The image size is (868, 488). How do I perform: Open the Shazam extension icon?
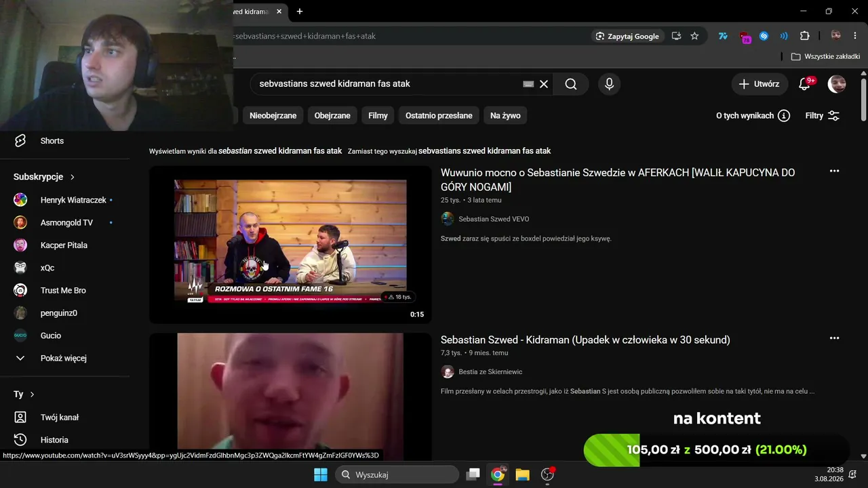point(764,36)
